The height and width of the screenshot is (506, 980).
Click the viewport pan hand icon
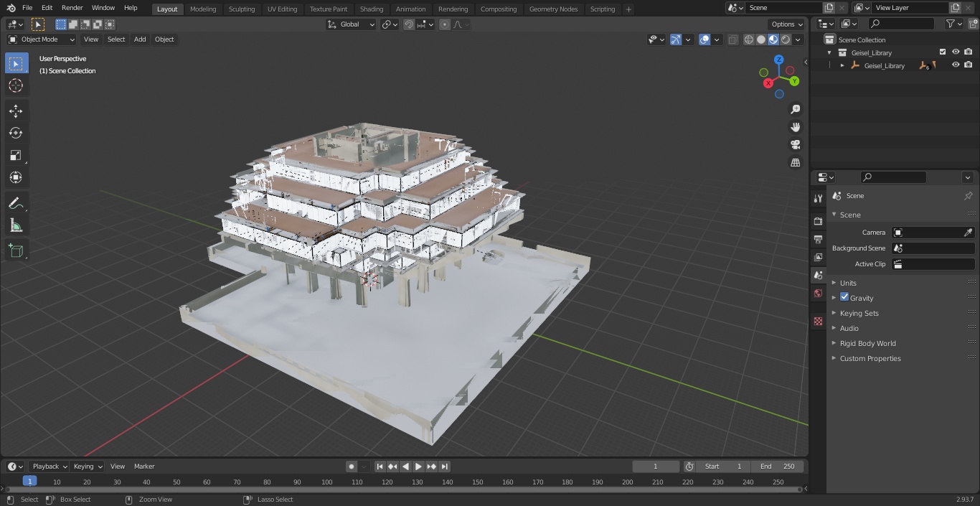tap(795, 127)
